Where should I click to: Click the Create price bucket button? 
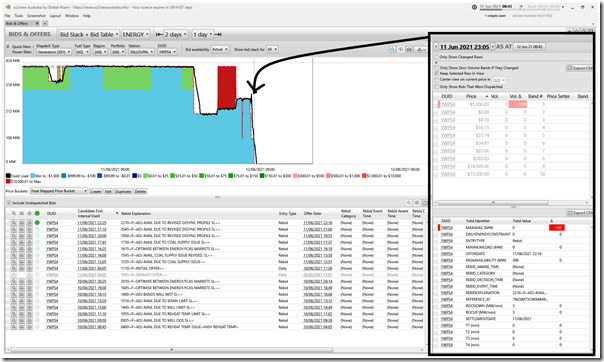(x=96, y=191)
